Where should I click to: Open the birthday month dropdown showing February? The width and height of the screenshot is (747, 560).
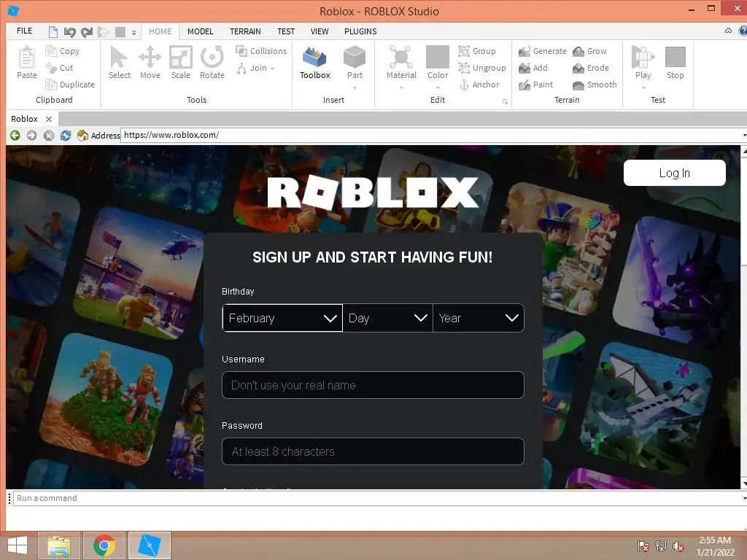pos(282,318)
